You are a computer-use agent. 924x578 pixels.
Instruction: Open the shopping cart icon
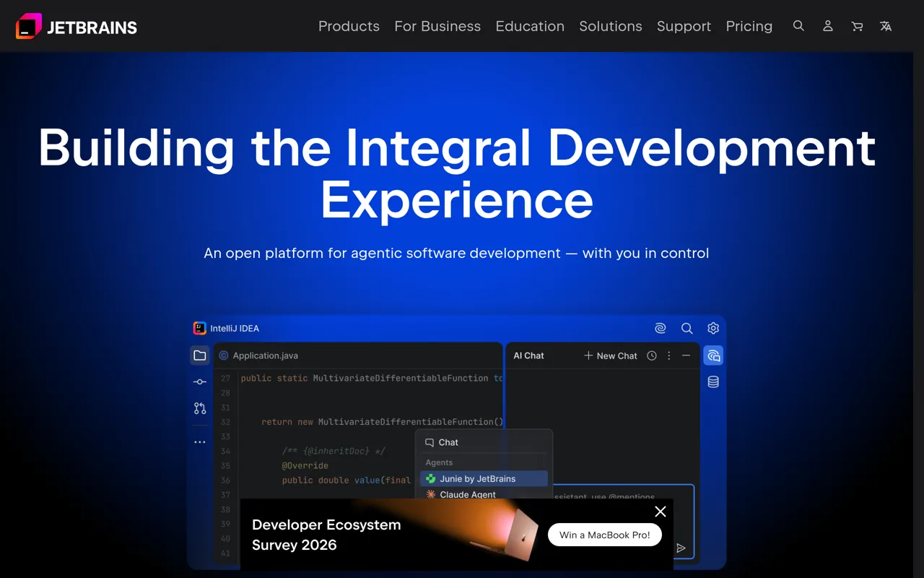(x=857, y=26)
